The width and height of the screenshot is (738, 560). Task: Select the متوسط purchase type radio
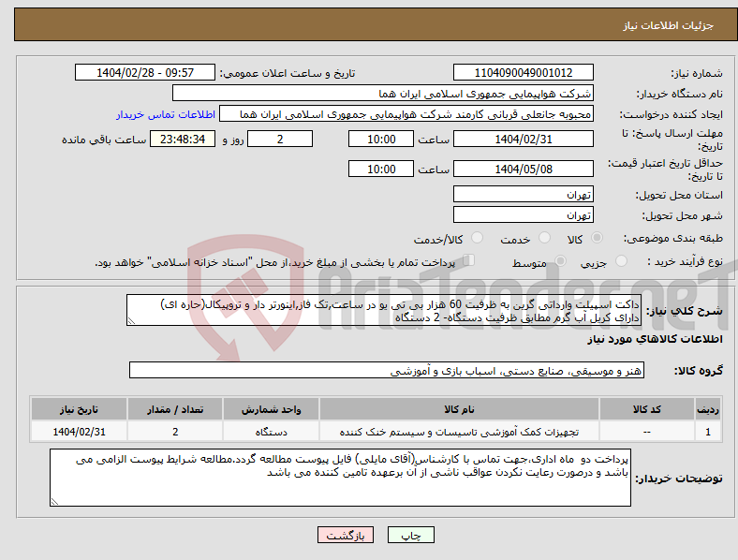pyautogui.click(x=560, y=261)
